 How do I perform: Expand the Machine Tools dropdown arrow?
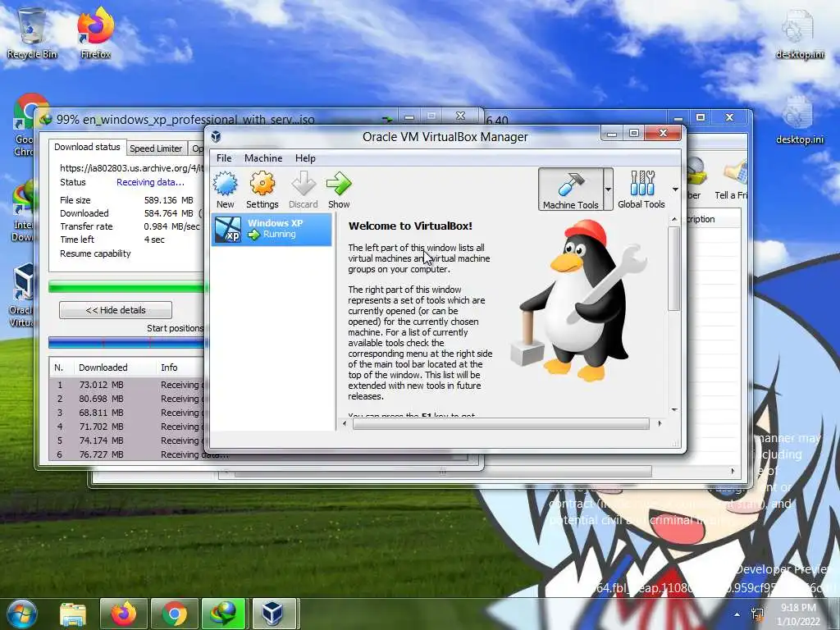608,189
